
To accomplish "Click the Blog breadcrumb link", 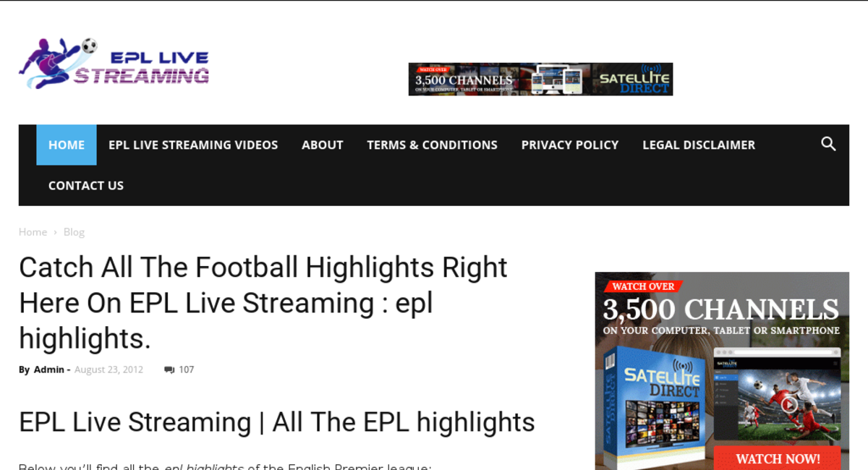I will pos(74,232).
